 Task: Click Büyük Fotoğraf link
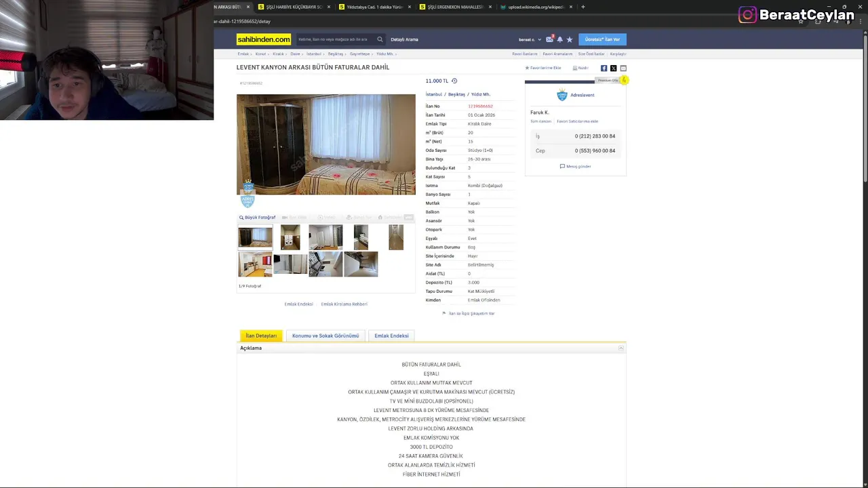click(x=258, y=218)
